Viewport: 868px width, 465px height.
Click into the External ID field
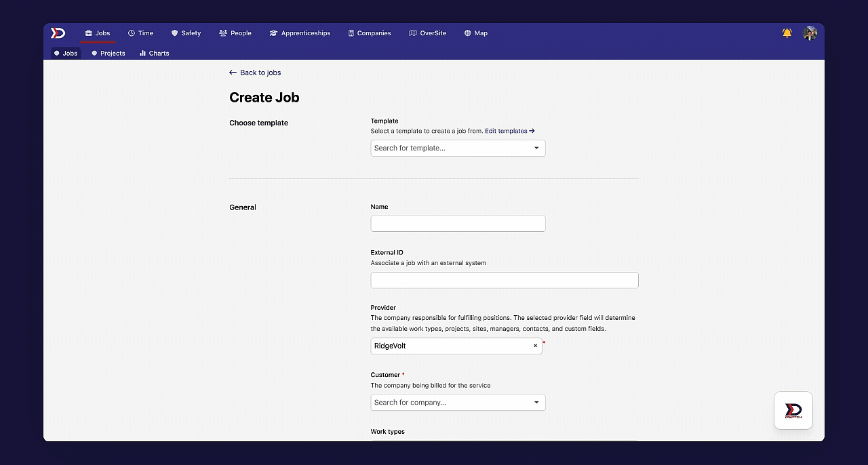pyautogui.click(x=505, y=280)
